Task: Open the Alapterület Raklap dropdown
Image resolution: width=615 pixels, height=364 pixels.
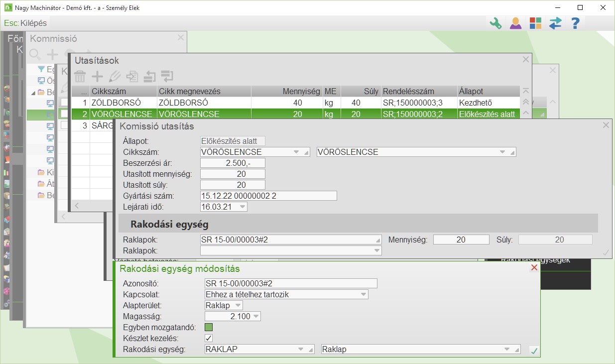Action: (x=238, y=305)
